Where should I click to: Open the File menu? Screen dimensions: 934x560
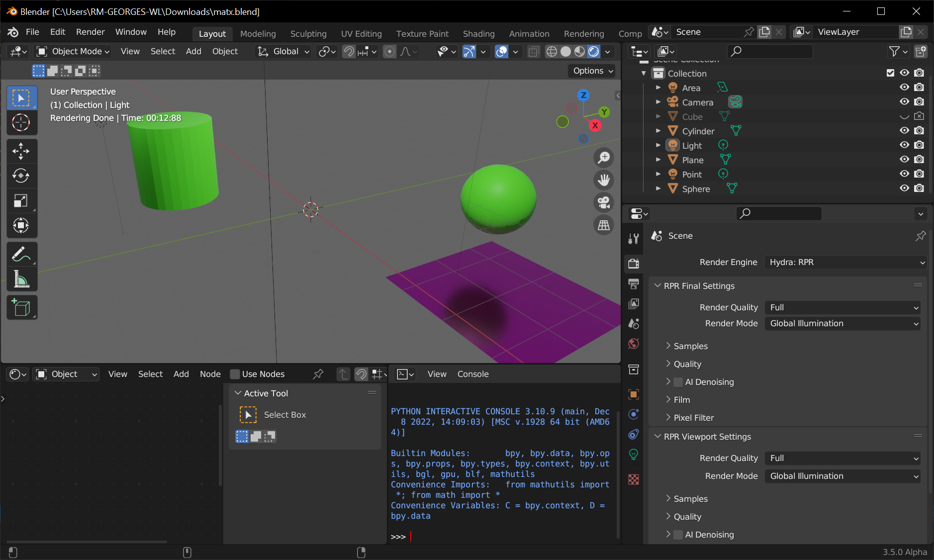pyautogui.click(x=32, y=32)
